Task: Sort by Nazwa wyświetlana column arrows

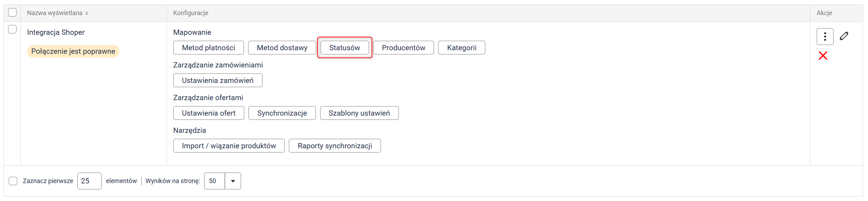Action: tap(86, 13)
